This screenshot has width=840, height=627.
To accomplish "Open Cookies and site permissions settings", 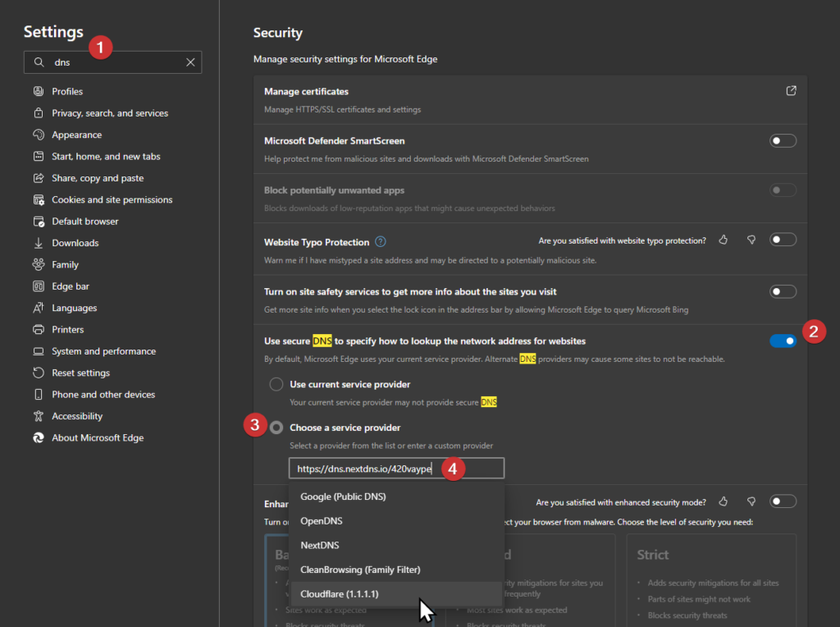I will 112,200.
